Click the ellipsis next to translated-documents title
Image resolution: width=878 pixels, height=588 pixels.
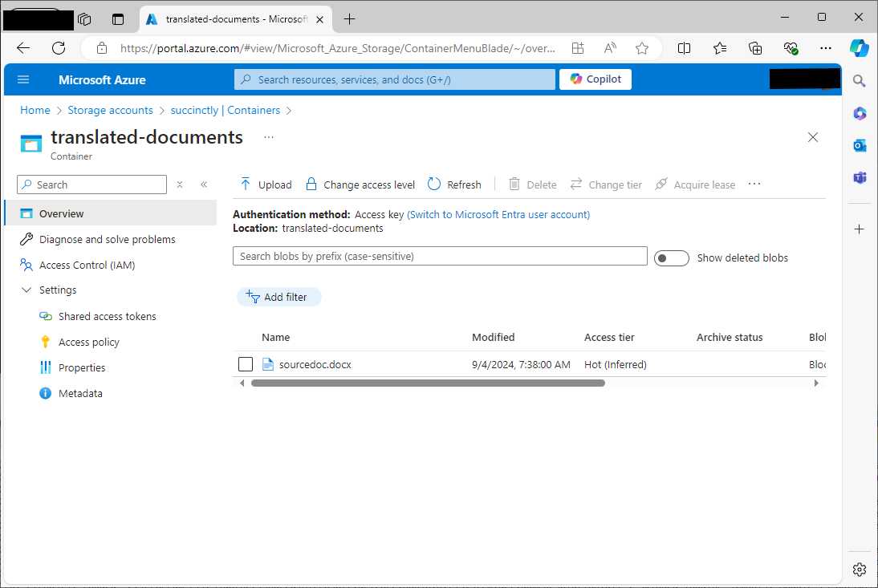(x=267, y=137)
